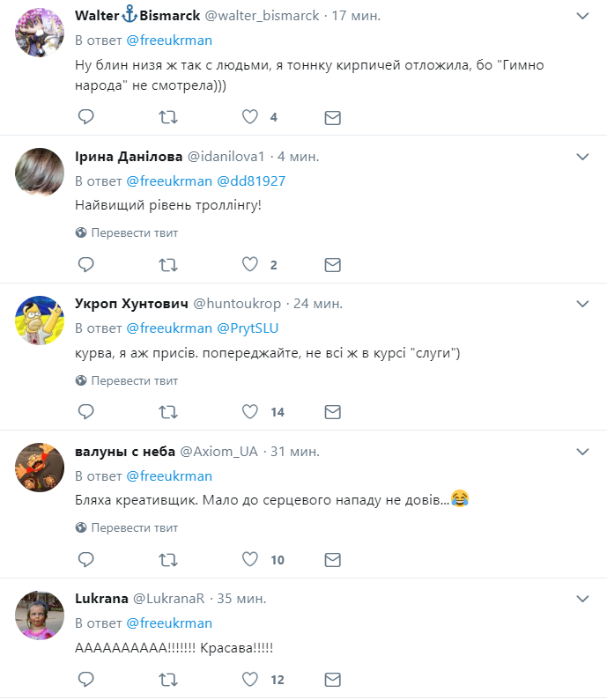View Укроп Хунтович's avatar
The height and width of the screenshot is (700, 607).
pos(39,321)
